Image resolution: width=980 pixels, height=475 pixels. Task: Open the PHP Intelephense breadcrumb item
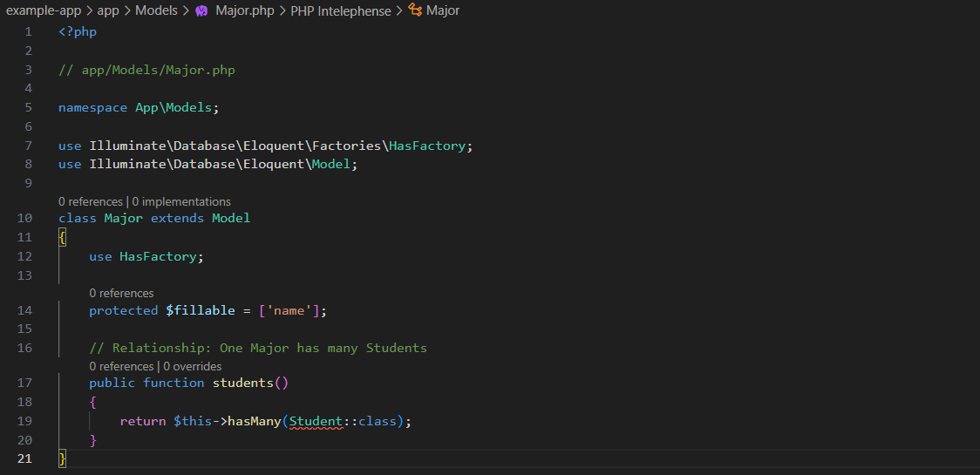[x=341, y=10]
